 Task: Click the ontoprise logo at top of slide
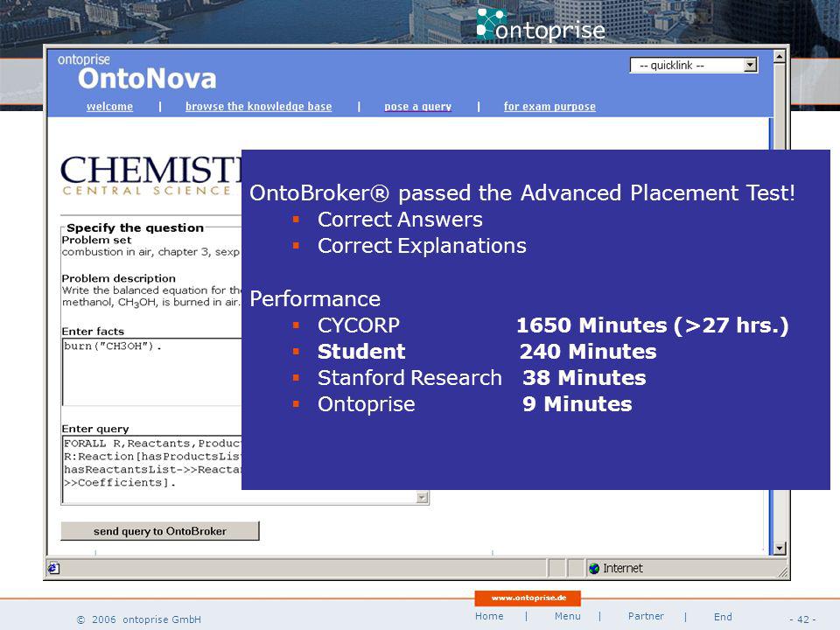541,26
